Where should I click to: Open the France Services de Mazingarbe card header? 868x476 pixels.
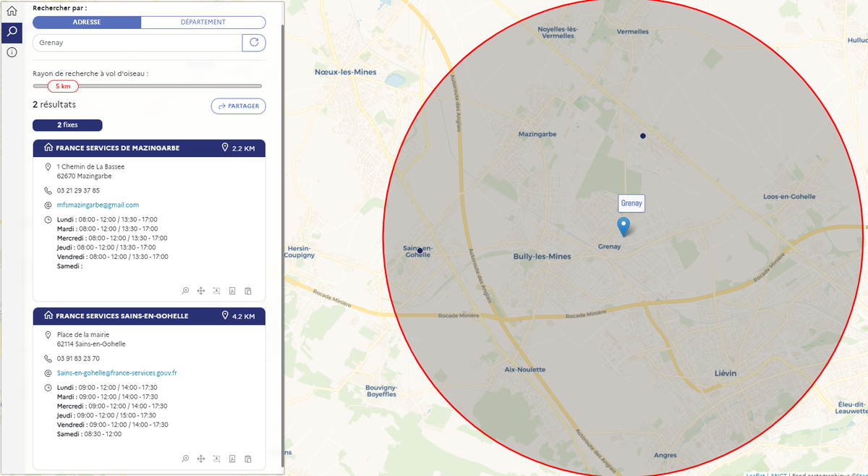(149, 148)
